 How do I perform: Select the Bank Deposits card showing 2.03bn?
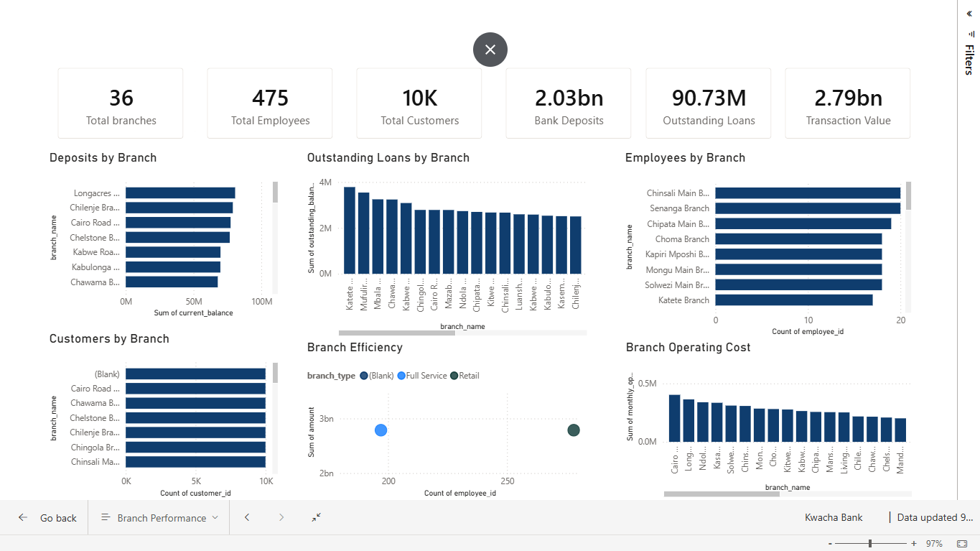[569, 103]
